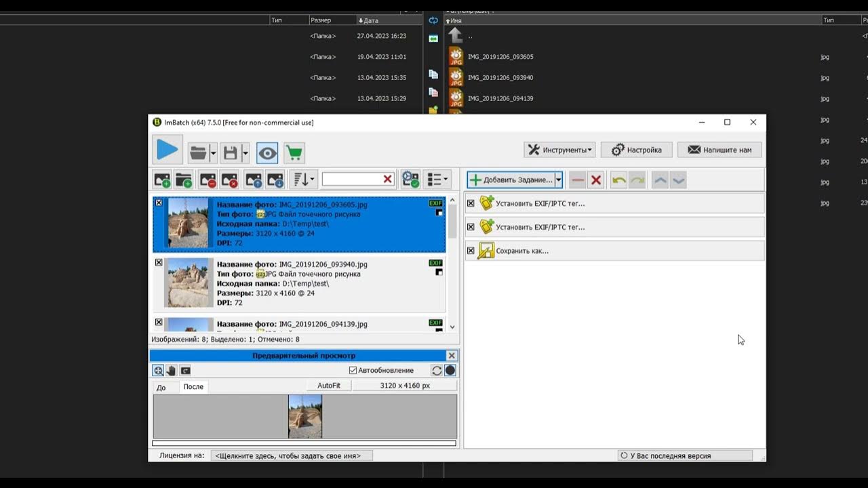
Task: Toggle the first Установить EXIF/IPTC тег task checkbox
Action: click(x=471, y=203)
